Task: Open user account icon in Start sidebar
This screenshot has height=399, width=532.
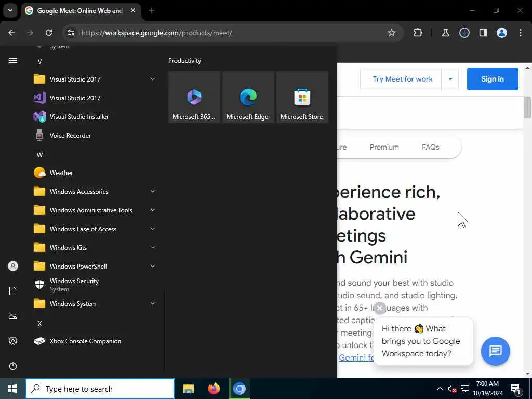Action: click(x=13, y=266)
